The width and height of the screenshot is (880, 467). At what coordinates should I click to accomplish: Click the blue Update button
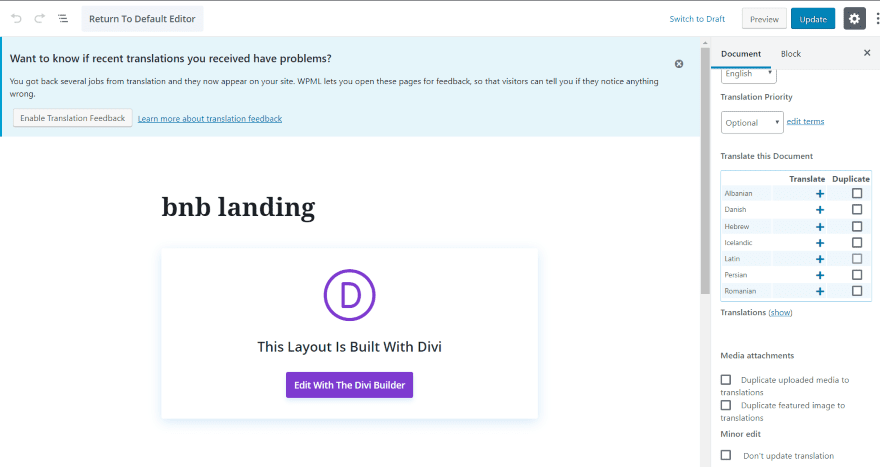tap(813, 19)
